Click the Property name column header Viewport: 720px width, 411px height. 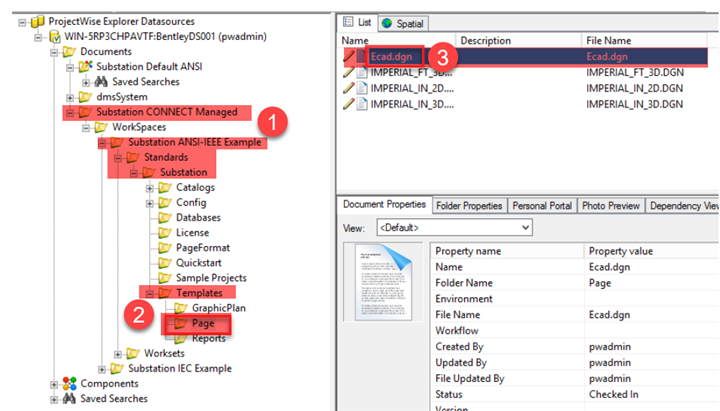[x=507, y=251]
